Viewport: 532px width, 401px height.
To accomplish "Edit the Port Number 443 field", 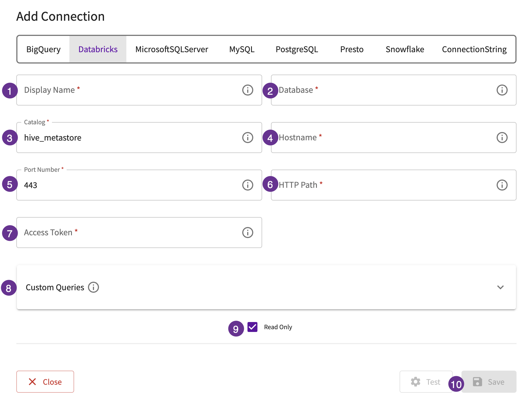I will tap(139, 185).
